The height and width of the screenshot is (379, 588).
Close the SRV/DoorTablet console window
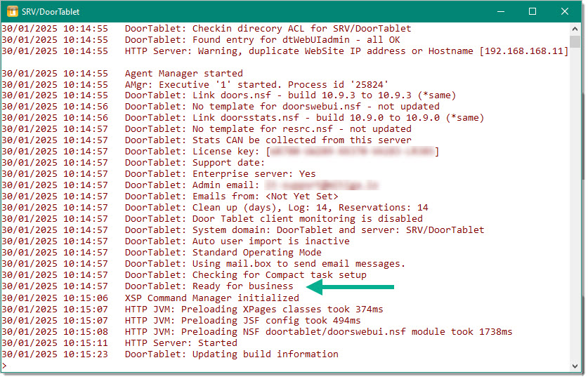point(565,11)
